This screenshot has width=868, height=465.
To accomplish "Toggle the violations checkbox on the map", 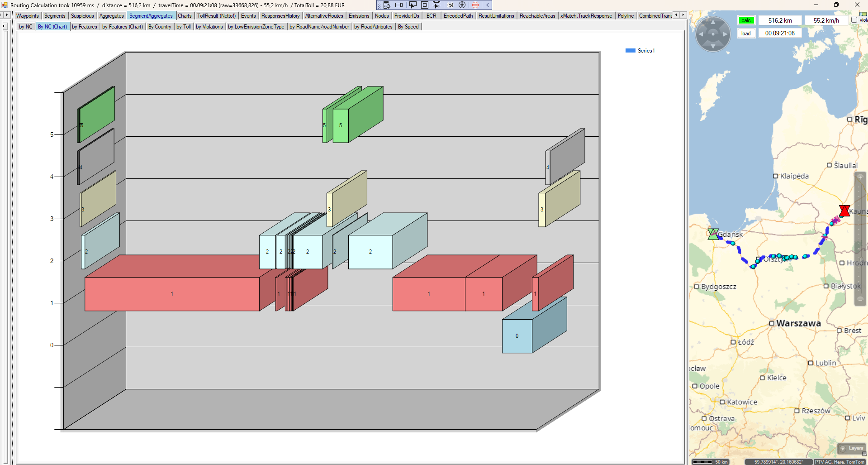I will (854, 20).
